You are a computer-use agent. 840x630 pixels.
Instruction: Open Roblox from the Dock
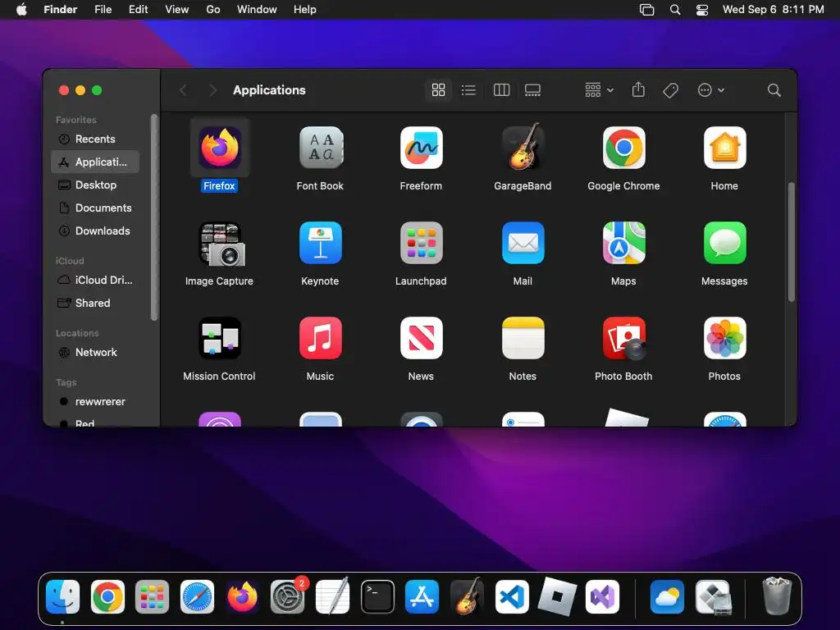557,597
